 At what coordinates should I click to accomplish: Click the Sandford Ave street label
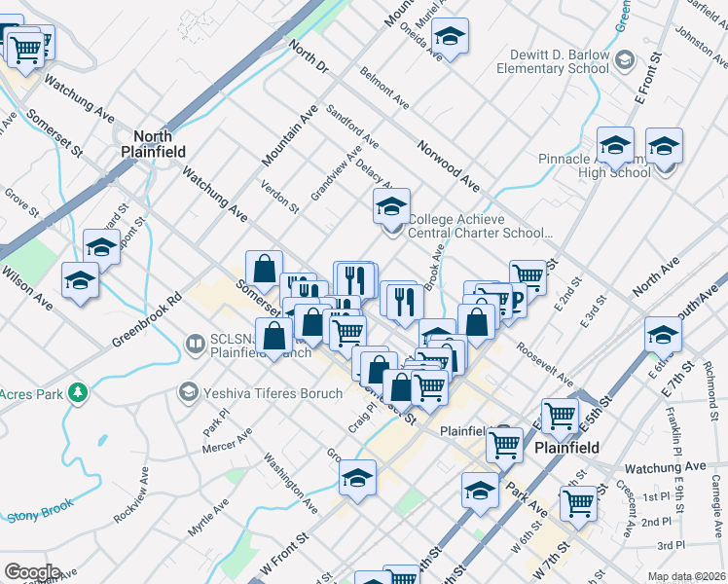point(352,127)
